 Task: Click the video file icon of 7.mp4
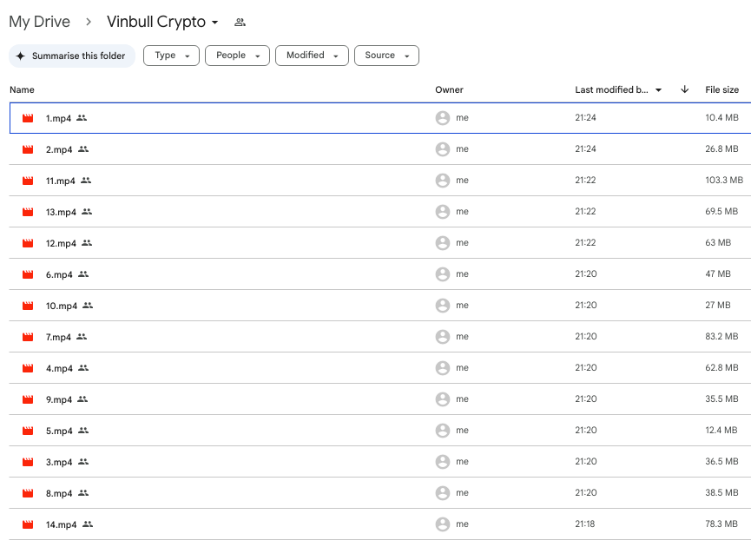click(28, 337)
